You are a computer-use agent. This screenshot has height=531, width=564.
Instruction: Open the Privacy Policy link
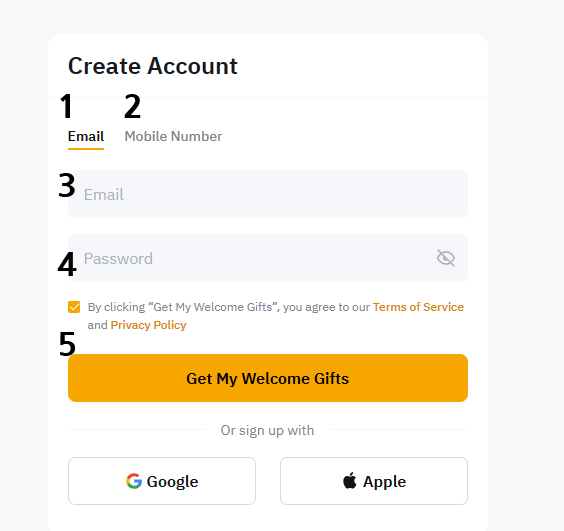149,325
